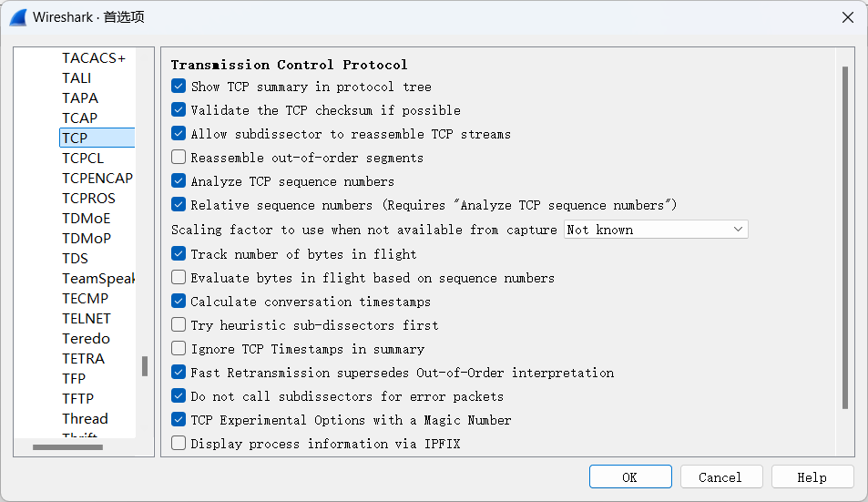The height and width of the screenshot is (502, 868).
Task: Toggle Analyze TCP sequence numbers checkbox
Action: [x=179, y=181]
